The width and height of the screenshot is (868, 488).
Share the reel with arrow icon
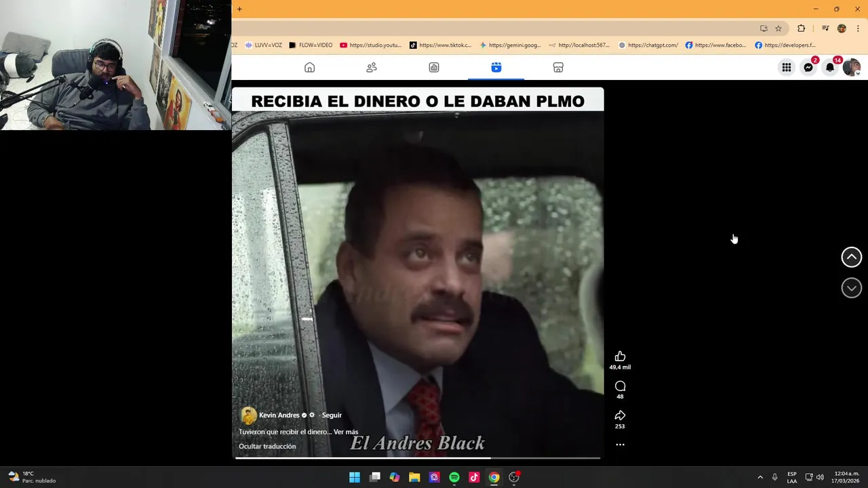[620, 415]
